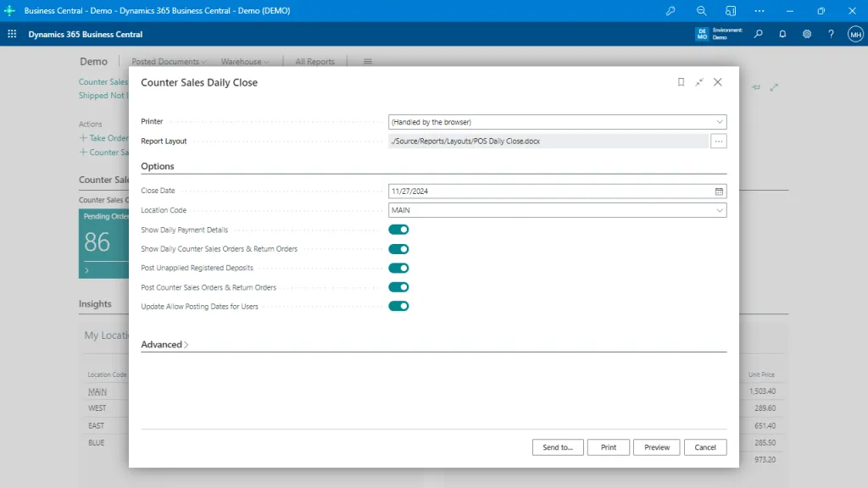
Task: Open Business Central global search
Action: pyautogui.click(x=758, y=34)
